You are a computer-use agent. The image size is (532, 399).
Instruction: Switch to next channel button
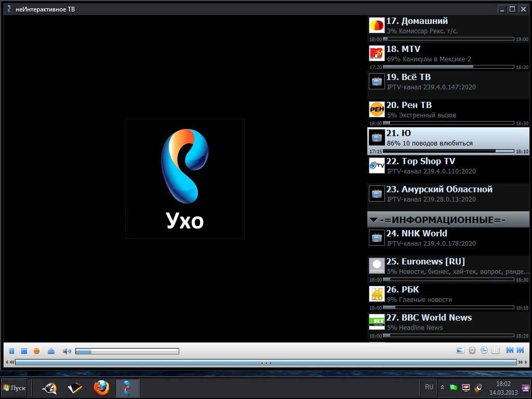521,350
